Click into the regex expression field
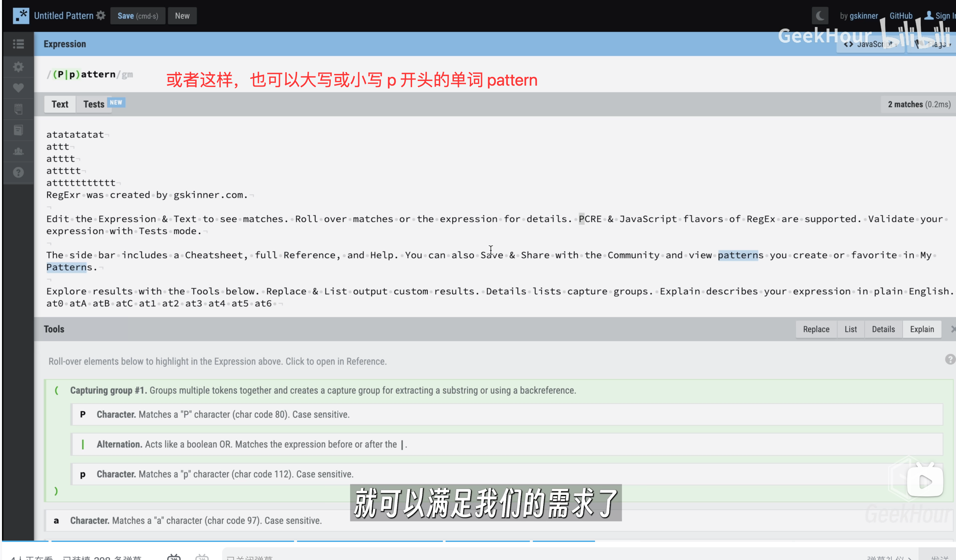This screenshot has height=560, width=956. click(99, 74)
